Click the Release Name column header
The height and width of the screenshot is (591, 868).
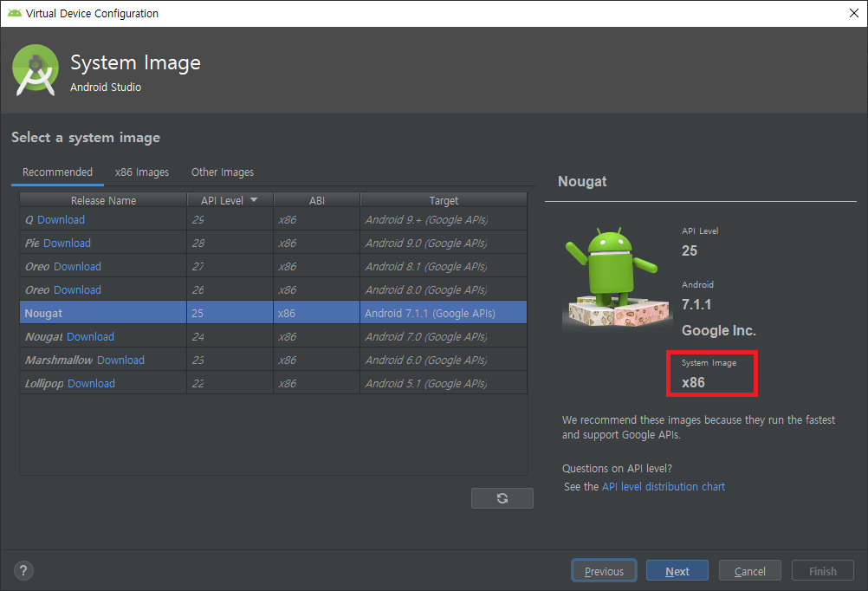[x=103, y=200]
